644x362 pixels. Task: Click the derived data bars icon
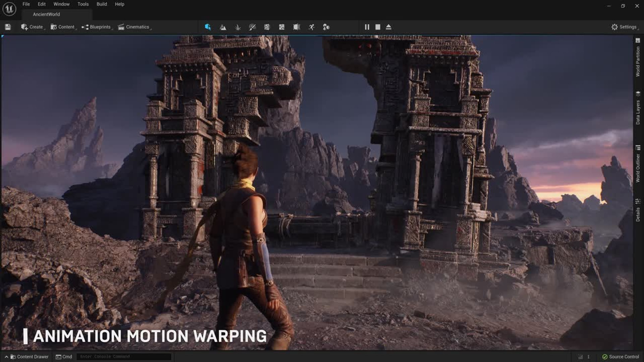point(580,357)
